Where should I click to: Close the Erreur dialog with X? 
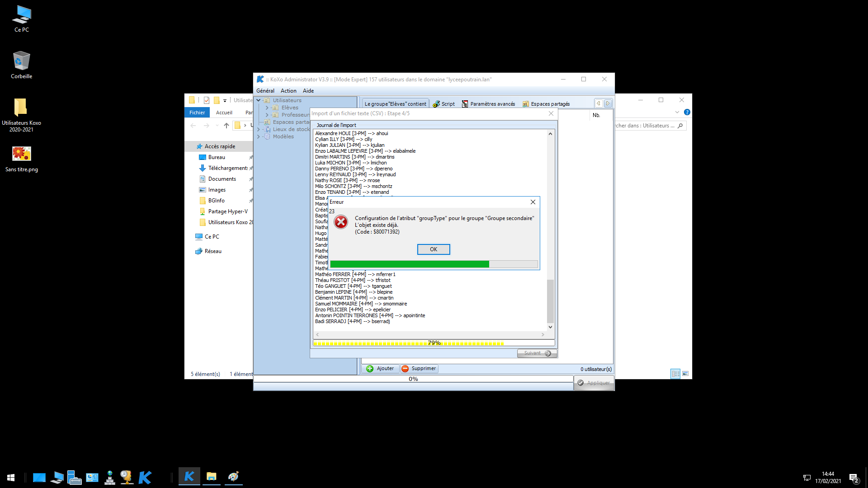(533, 202)
